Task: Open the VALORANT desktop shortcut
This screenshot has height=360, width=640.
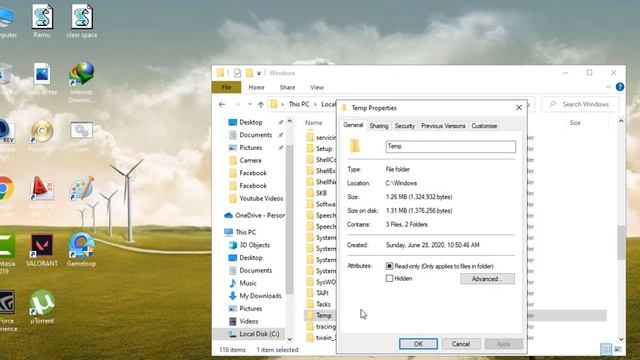Action: [x=42, y=250]
